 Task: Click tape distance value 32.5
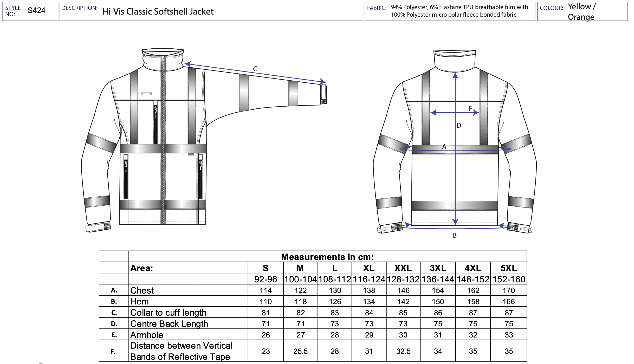(x=403, y=351)
